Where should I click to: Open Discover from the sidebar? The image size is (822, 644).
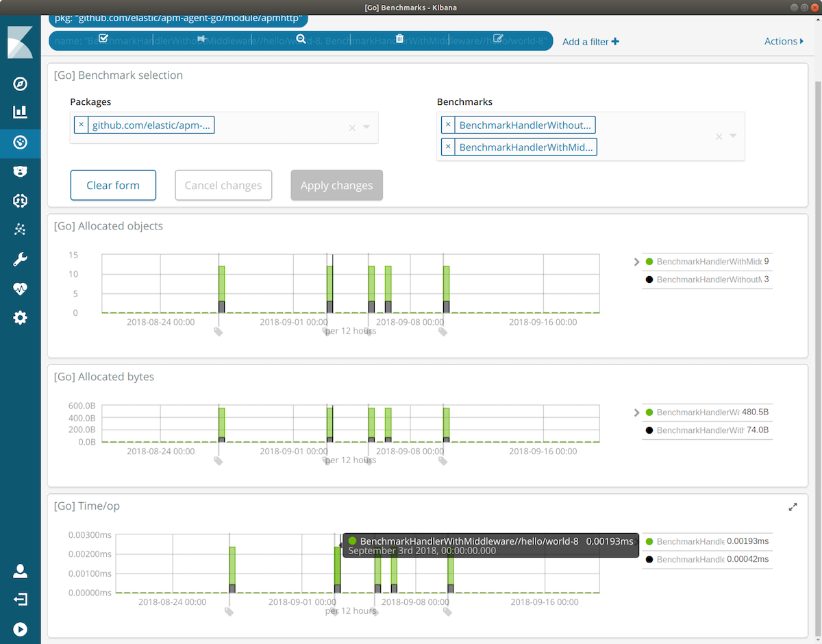pos(20,84)
